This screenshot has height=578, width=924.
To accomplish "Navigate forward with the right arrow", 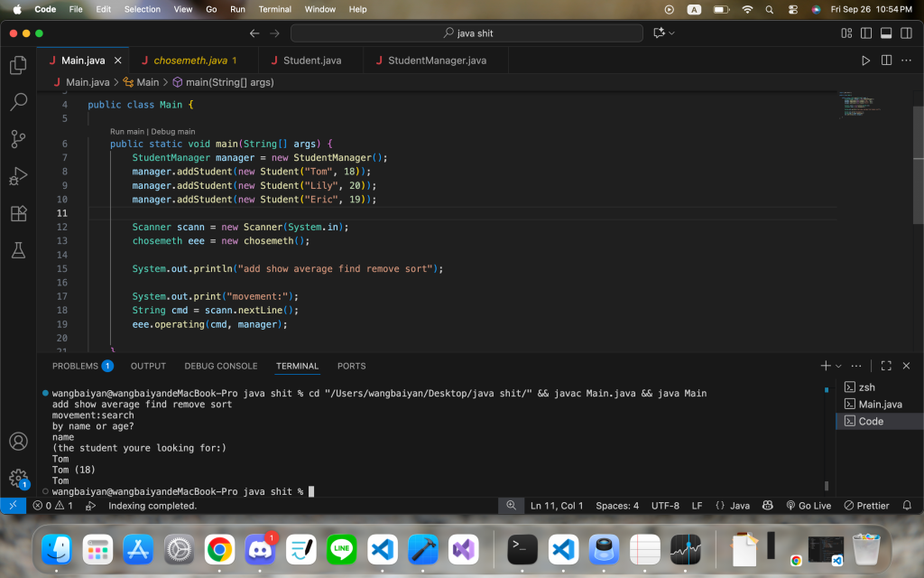I will pyautogui.click(x=274, y=33).
